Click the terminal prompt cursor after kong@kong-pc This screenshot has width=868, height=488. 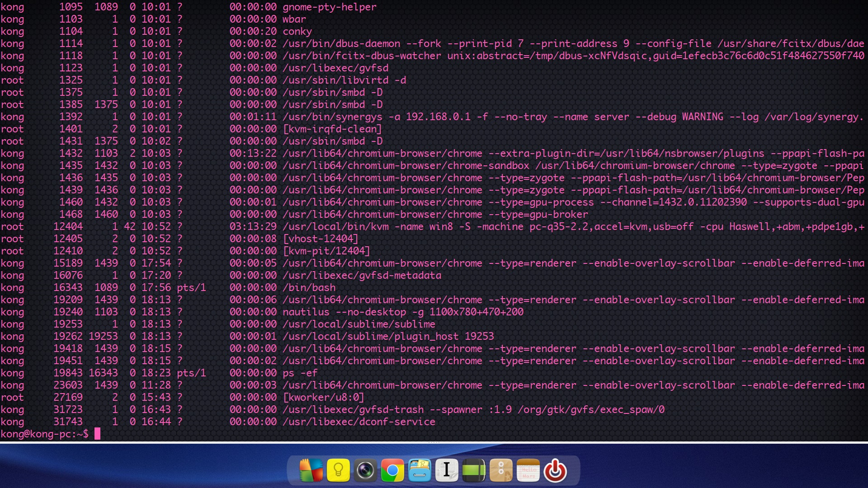(x=97, y=434)
